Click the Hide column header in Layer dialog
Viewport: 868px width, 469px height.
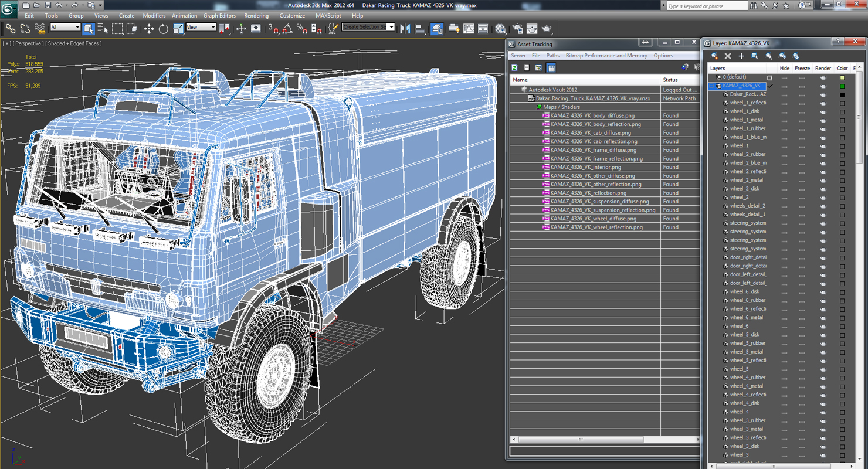(x=784, y=69)
